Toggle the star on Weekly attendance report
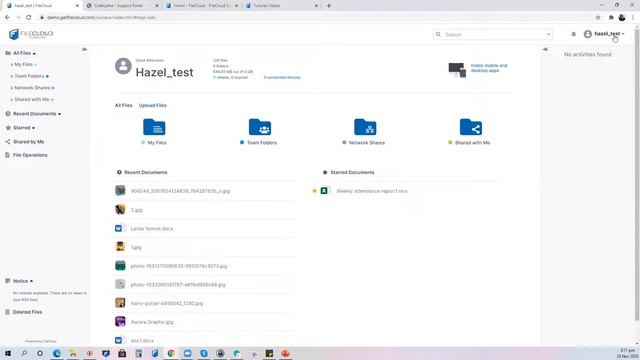Screen dimensions: 640x360 tap(314, 191)
